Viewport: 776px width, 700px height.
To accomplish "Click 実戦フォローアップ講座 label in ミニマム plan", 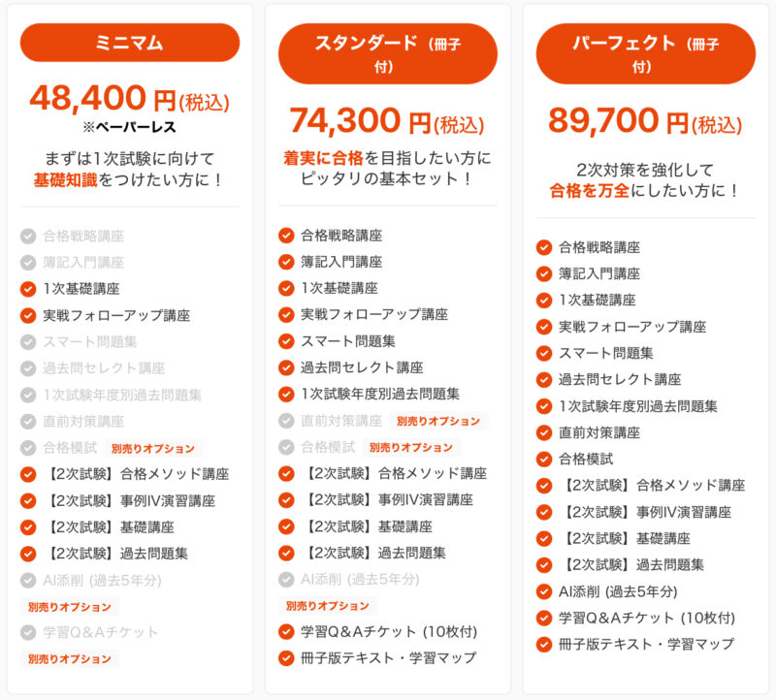I will click(116, 315).
